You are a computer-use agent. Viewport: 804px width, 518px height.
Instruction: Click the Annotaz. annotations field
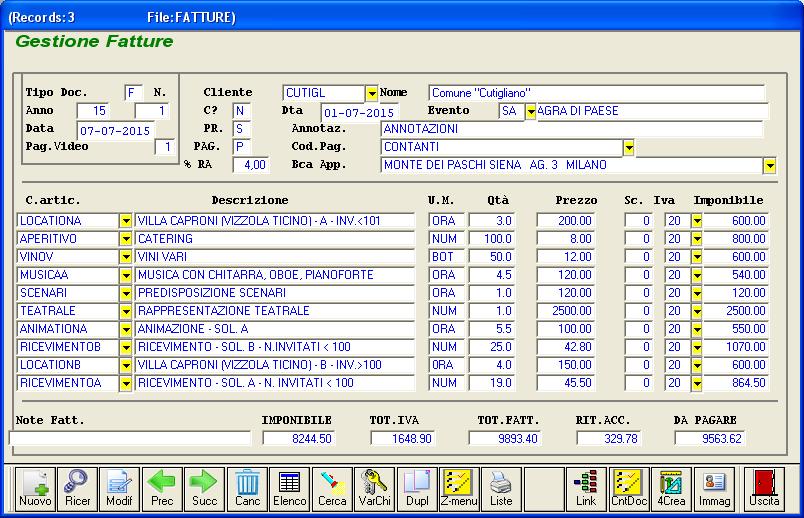tap(571, 129)
